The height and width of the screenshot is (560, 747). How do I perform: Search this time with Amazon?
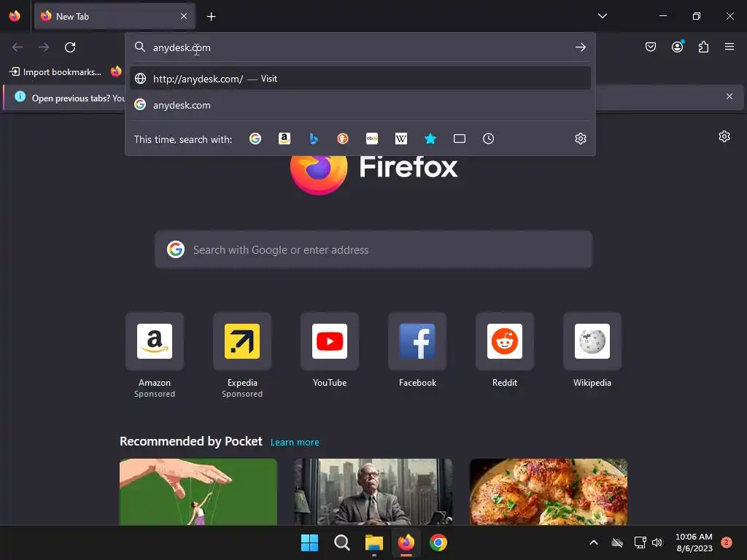point(285,139)
